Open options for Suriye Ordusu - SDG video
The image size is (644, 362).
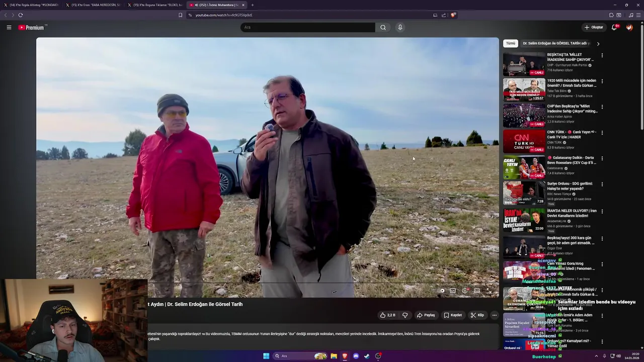(x=602, y=184)
